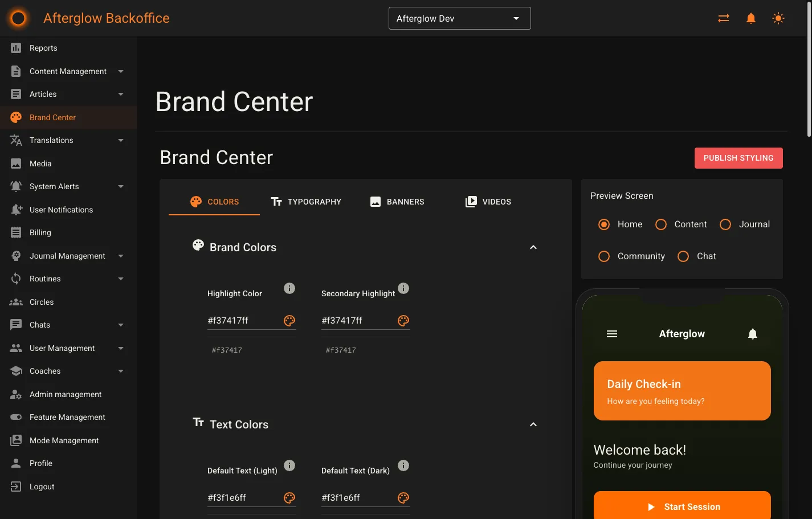Select the Community preview radio button
The height and width of the screenshot is (519, 812).
(603, 256)
